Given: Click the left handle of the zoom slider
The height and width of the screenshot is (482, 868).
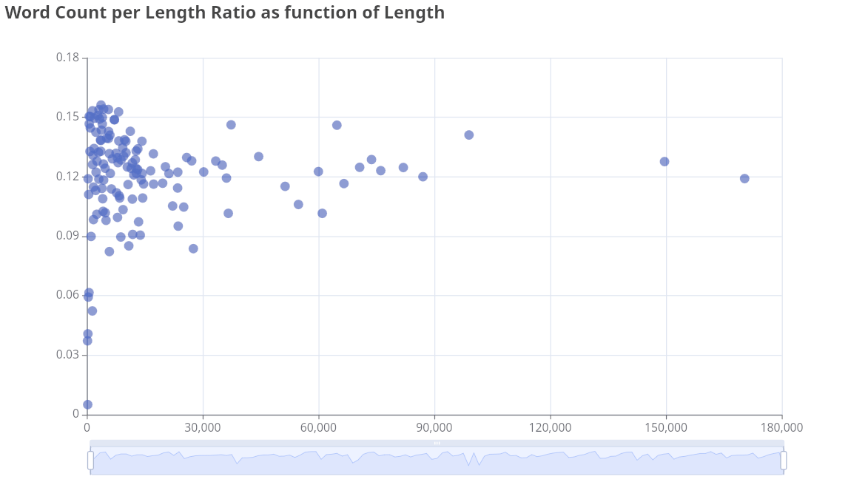Looking at the screenshot, I should (x=90, y=461).
